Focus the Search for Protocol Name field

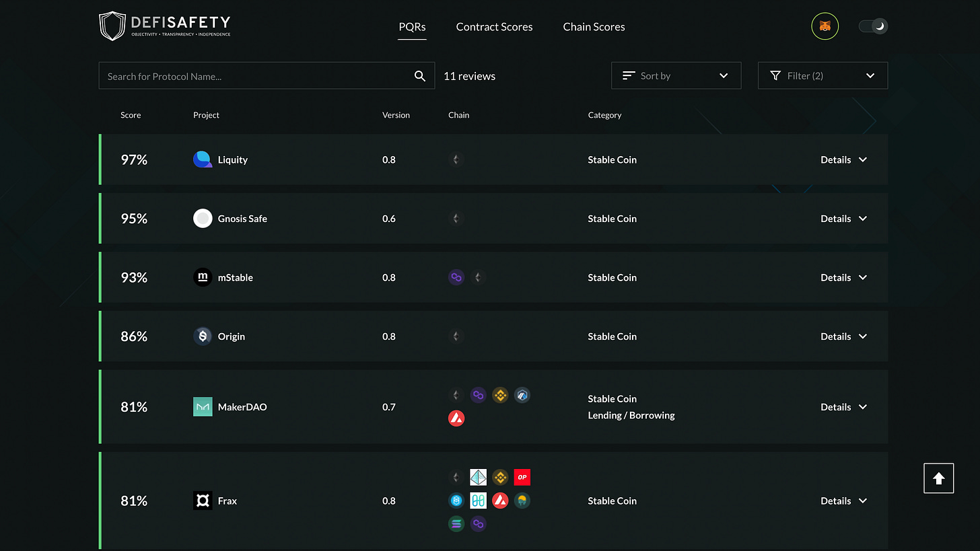pyautogui.click(x=267, y=76)
